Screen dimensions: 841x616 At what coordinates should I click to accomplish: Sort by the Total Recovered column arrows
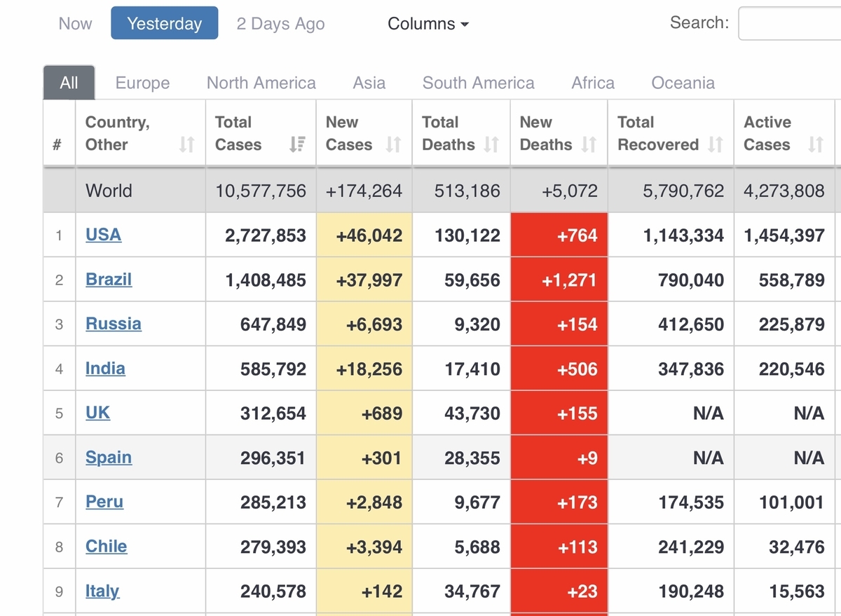(715, 144)
